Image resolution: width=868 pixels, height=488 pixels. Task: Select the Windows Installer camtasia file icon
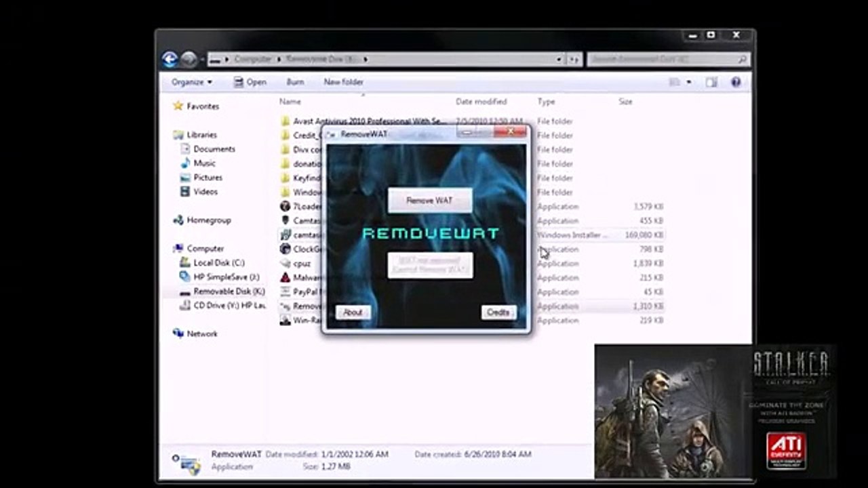point(285,235)
